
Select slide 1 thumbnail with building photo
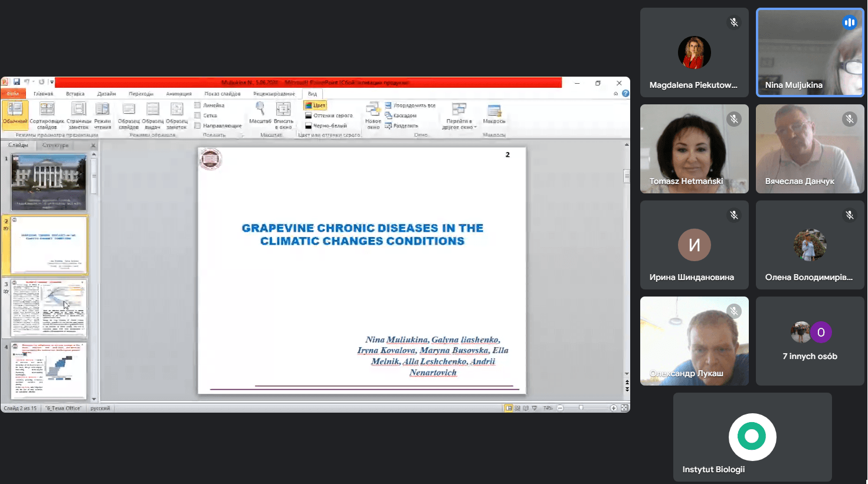point(48,183)
